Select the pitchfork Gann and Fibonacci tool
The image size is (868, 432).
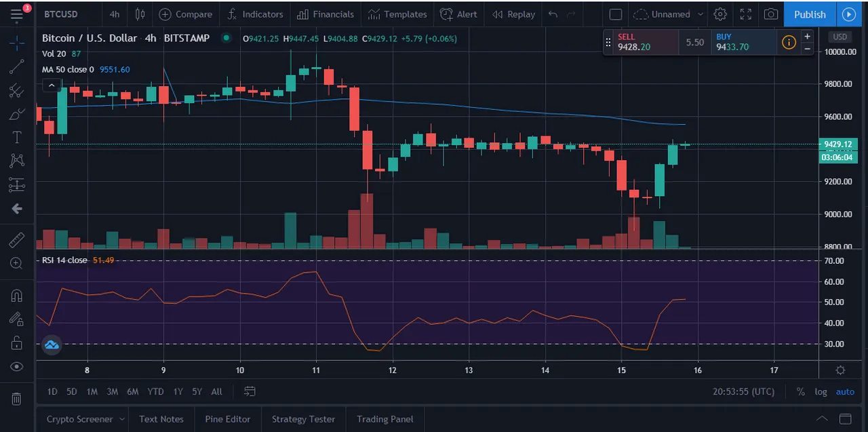(17, 90)
